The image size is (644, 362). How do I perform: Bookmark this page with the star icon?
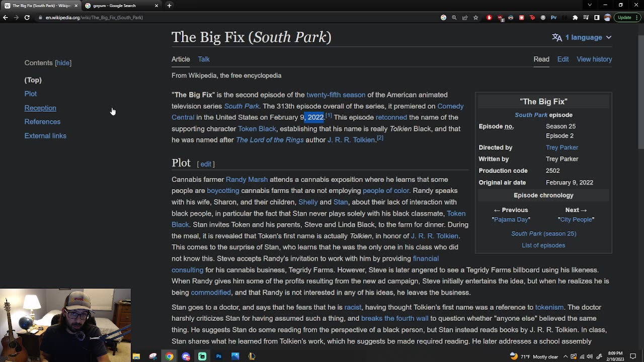475,18
